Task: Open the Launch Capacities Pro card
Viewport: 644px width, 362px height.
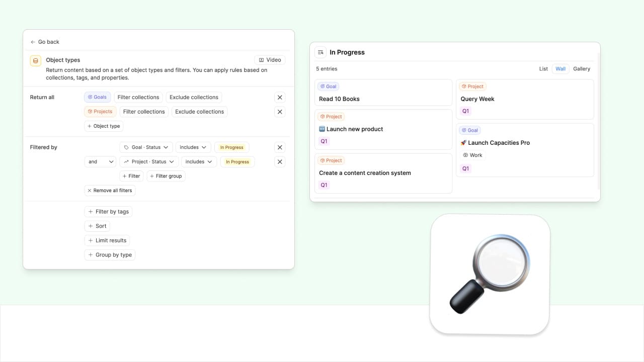Action: 498,143
